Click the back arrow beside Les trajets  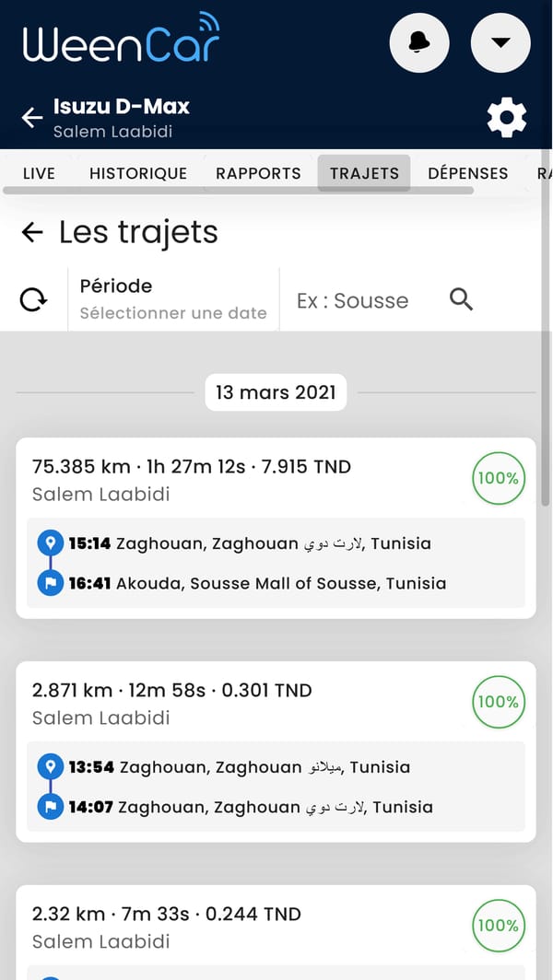pyautogui.click(x=32, y=232)
